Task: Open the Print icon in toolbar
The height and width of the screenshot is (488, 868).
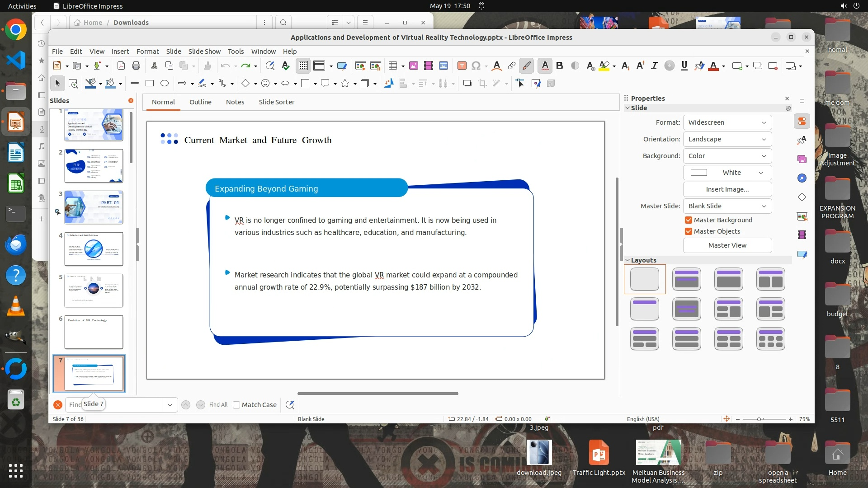Action: coord(136,66)
